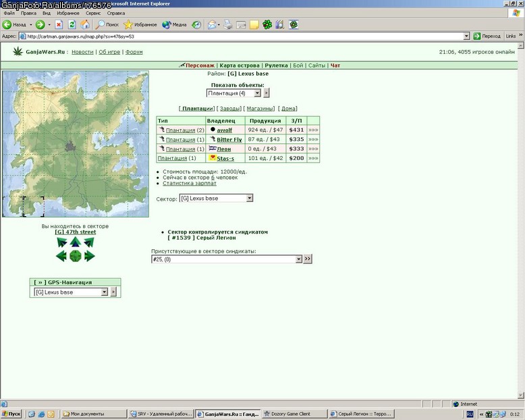Move up with the north arrow
The width and height of the screenshot is (525, 420).
click(x=76, y=242)
